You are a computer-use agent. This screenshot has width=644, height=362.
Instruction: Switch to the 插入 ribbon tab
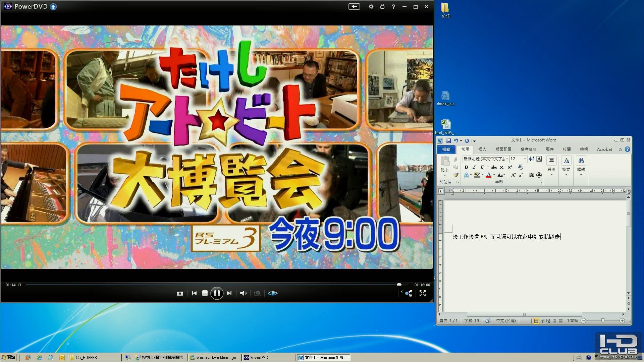(482, 149)
